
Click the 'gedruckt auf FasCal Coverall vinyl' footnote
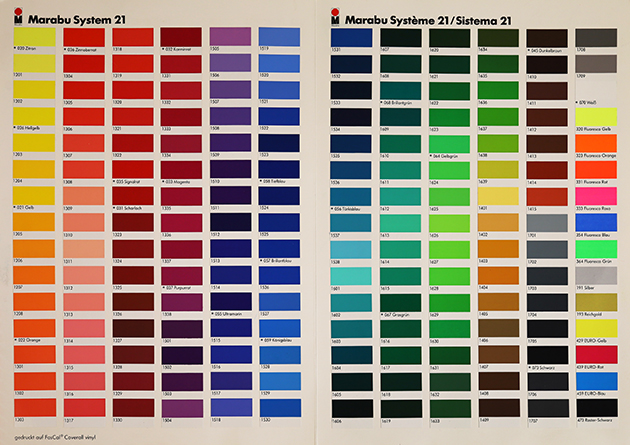[55, 437]
